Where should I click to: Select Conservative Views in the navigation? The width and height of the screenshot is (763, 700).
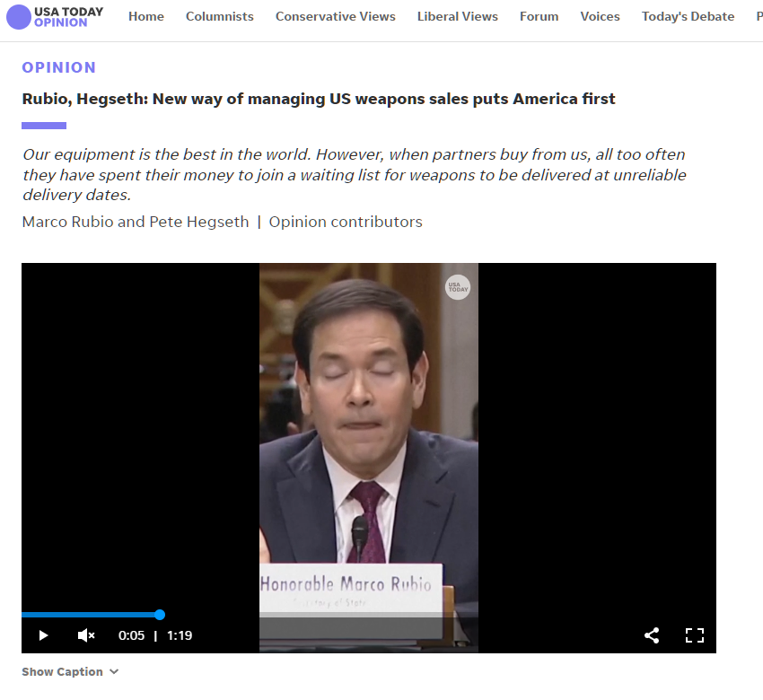pyautogui.click(x=336, y=16)
